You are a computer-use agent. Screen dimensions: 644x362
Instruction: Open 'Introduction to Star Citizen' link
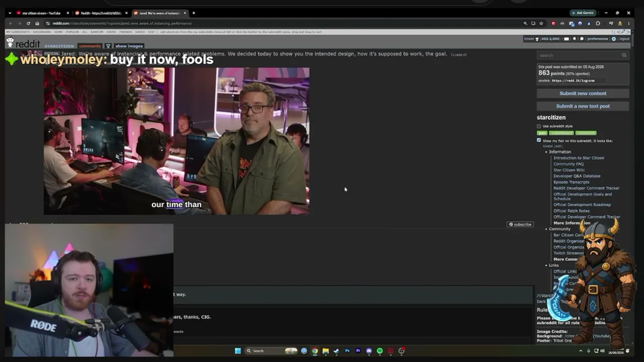pos(579,158)
